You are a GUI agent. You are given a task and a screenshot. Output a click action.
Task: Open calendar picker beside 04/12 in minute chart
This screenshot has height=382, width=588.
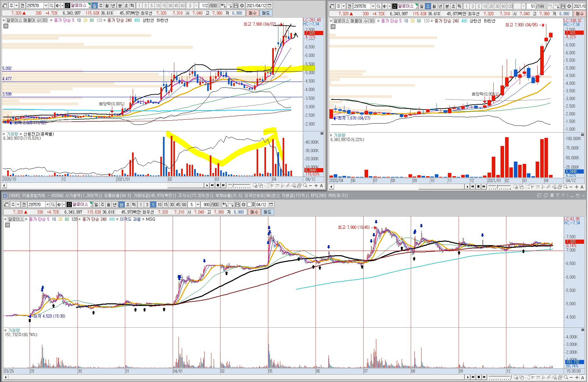(271, 204)
